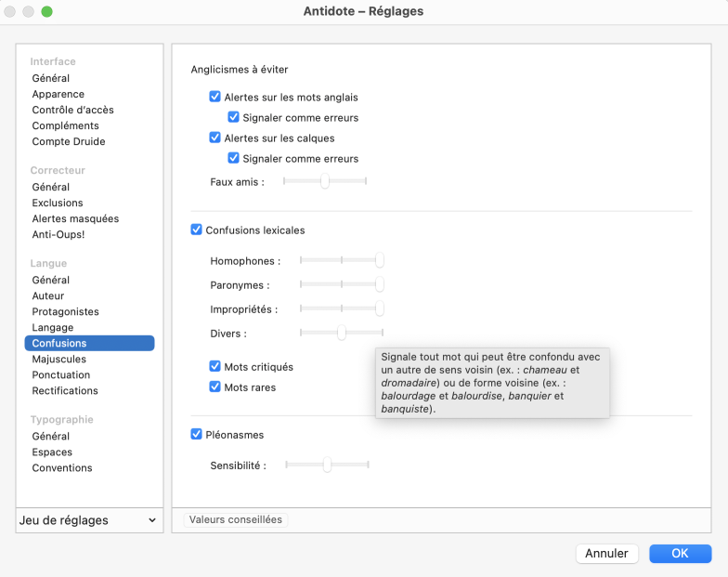Screen dimensions: 728x577
Task: Open 'Jeu de réglages' dropdown
Action: [x=89, y=520]
